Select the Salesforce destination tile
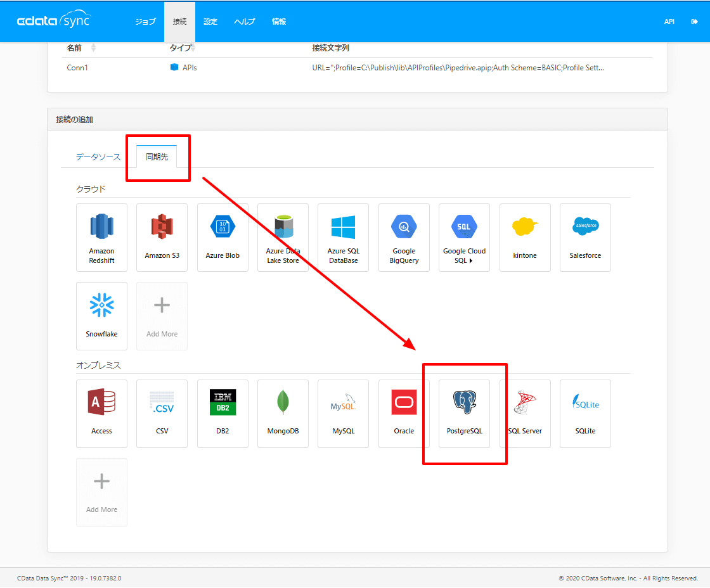Viewport: 710px width, 588px height. pos(585,238)
